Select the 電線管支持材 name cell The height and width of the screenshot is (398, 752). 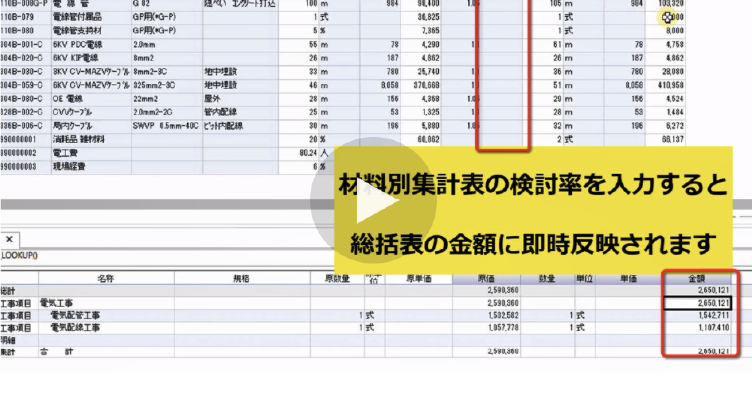(91, 31)
